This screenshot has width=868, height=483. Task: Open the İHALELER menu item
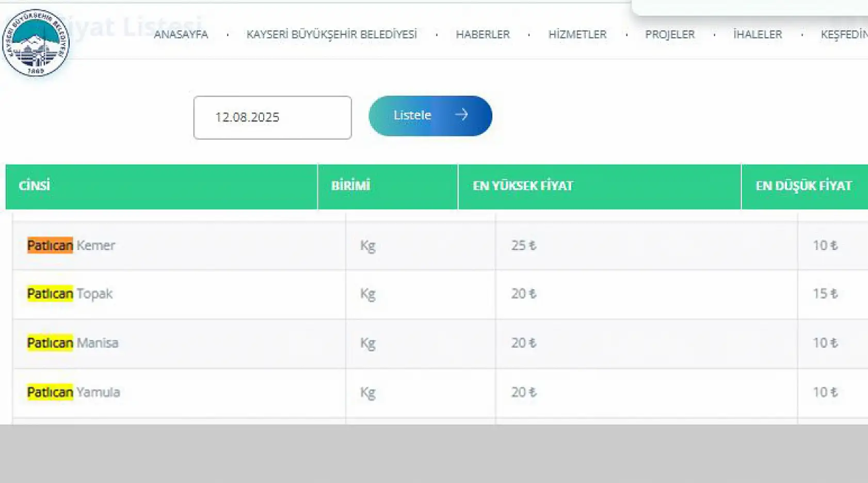point(757,34)
